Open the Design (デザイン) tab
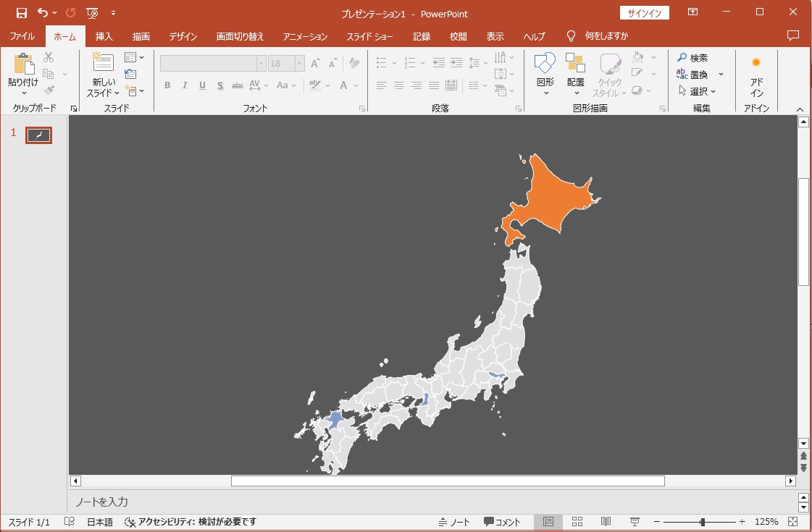 [x=183, y=36]
